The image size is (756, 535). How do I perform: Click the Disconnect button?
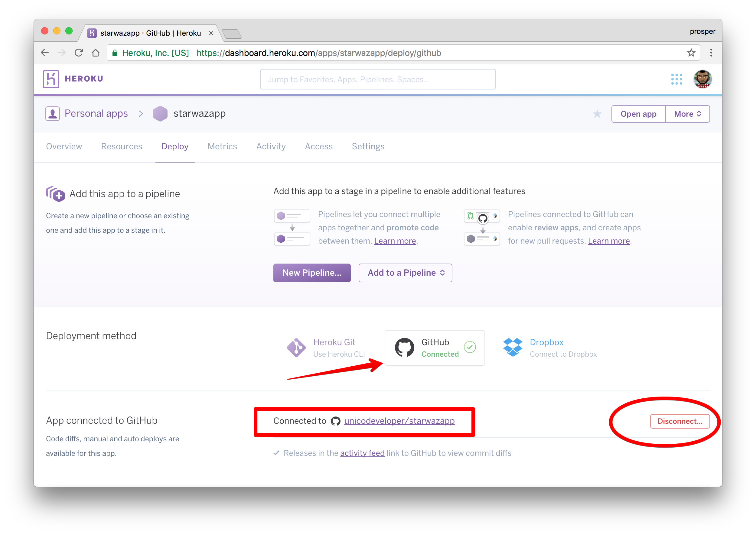(x=679, y=421)
